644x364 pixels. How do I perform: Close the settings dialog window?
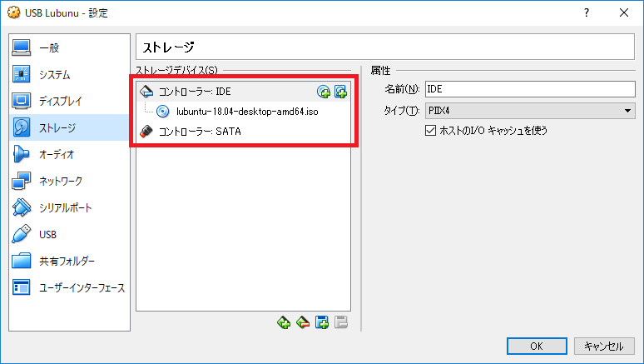(624, 12)
